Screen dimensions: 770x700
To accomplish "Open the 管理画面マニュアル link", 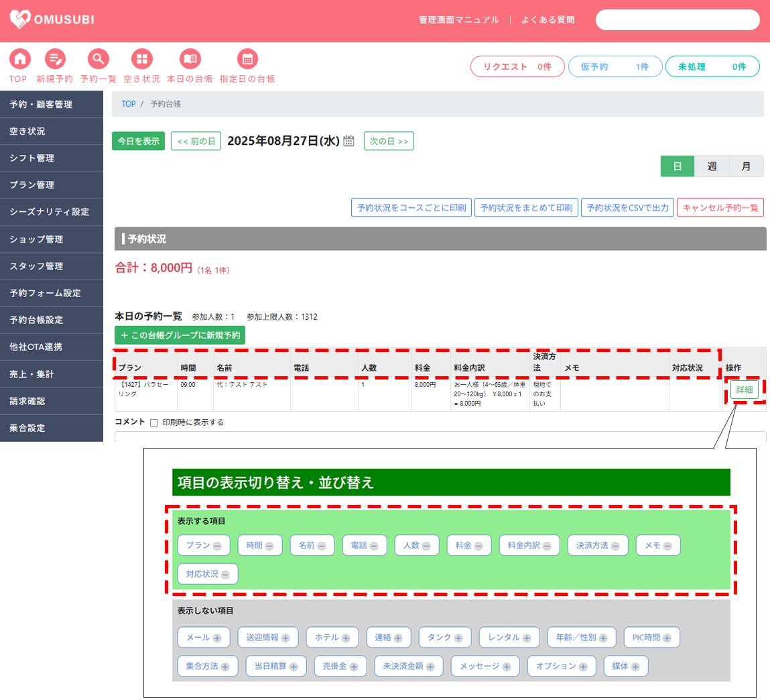I will 458,20.
